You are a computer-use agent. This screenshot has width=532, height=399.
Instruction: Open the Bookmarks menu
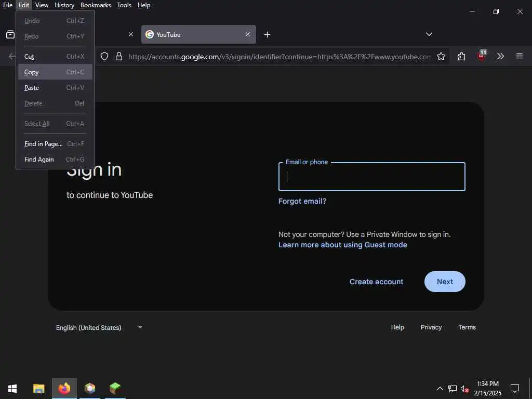pyautogui.click(x=96, y=5)
